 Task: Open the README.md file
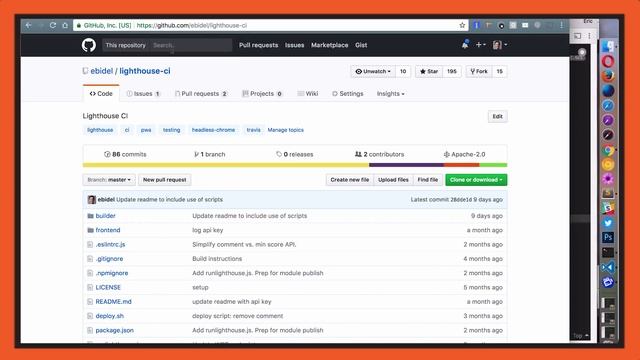click(113, 302)
